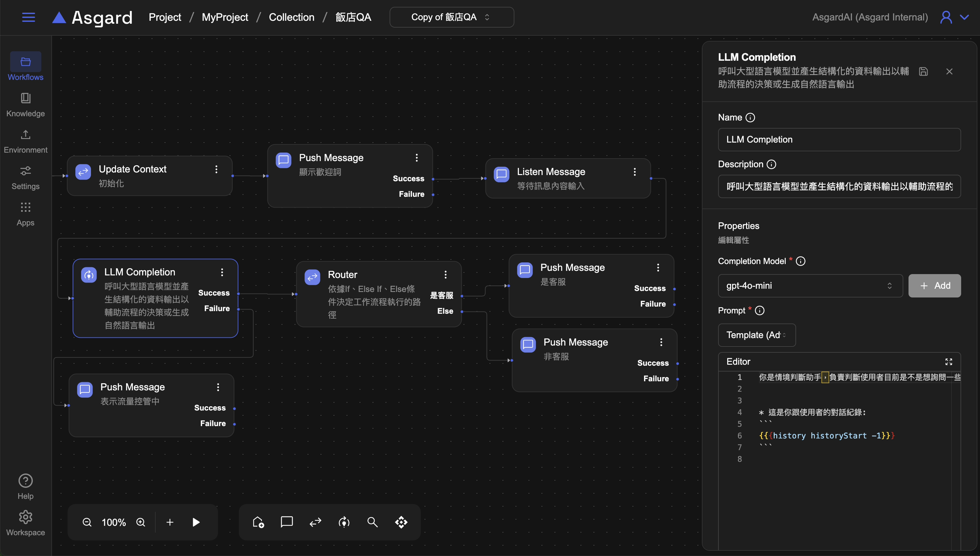The image size is (980, 556).
Task: Open the Knowledge sidebar section
Action: (26, 104)
